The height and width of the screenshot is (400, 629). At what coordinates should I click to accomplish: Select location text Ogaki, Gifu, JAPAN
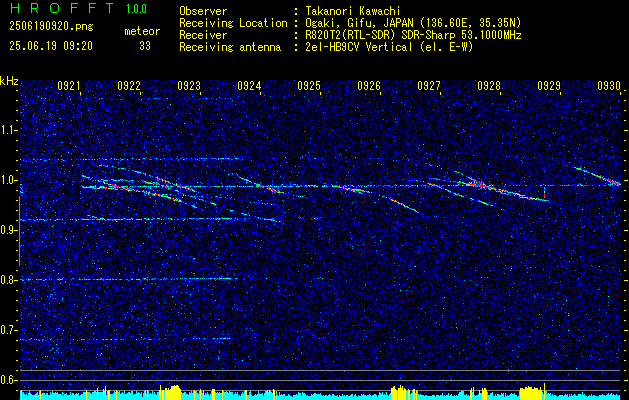pos(361,23)
